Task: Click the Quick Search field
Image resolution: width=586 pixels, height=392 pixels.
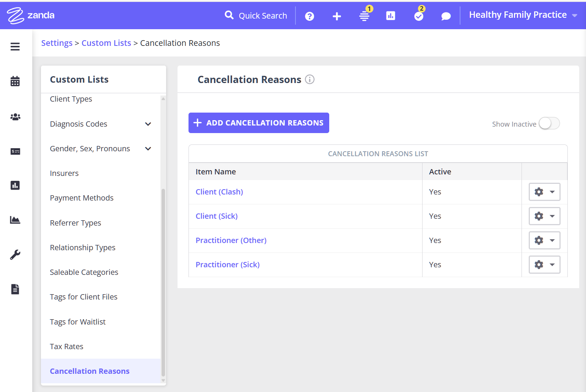Action: [x=256, y=16]
